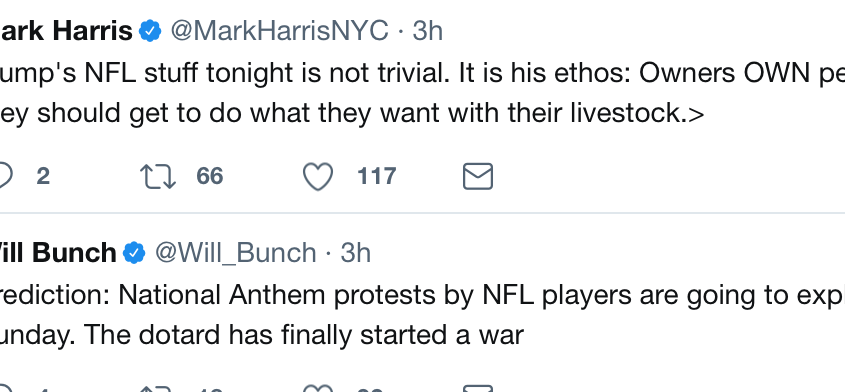The image size is (845, 392).
Task: Click the verified badge beside Mark Harris
Action: pyautogui.click(x=150, y=31)
